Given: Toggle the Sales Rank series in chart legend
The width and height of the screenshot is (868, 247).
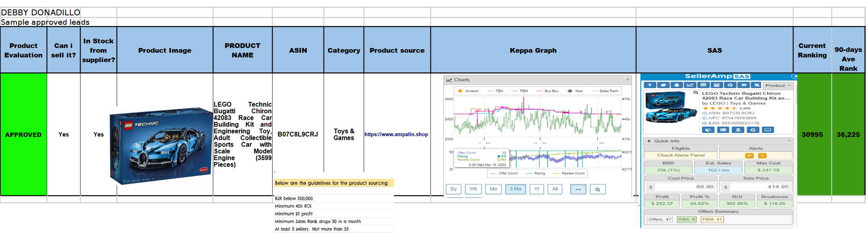Looking at the screenshot, I should coord(604,91).
